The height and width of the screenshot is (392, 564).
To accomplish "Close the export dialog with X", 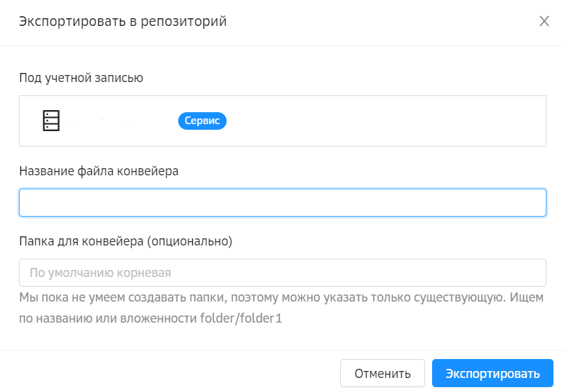I will click(x=544, y=21).
